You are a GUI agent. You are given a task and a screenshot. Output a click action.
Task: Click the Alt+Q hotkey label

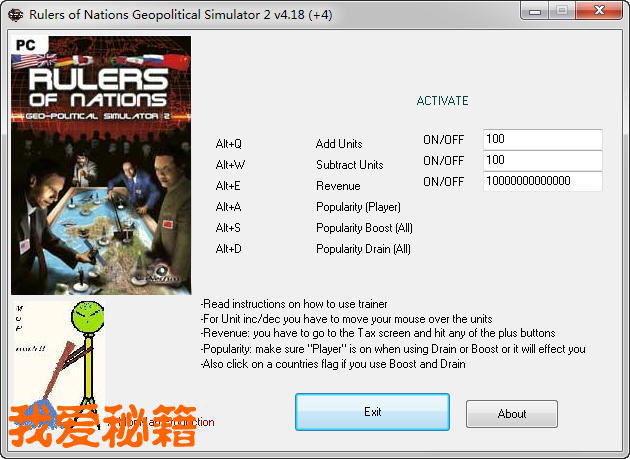coord(228,144)
